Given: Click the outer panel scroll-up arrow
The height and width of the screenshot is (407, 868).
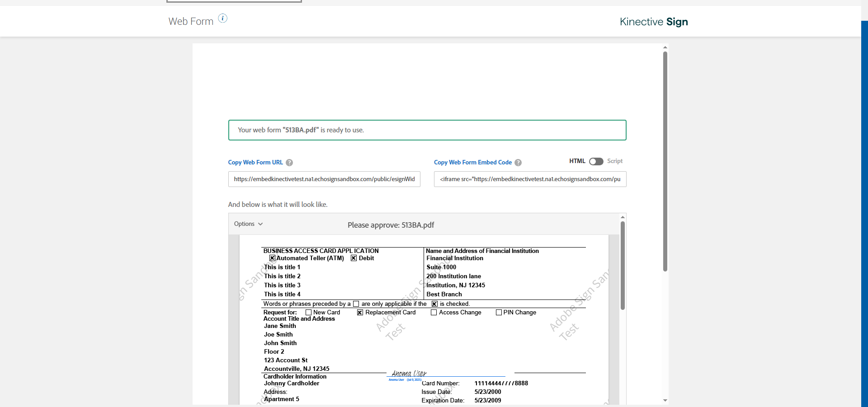Looking at the screenshot, I should 665,47.
